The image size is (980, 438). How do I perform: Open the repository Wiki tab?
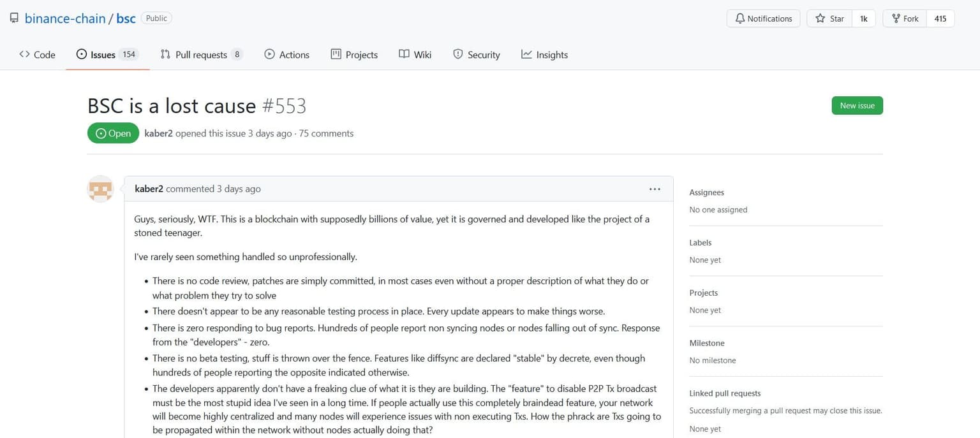click(415, 55)
